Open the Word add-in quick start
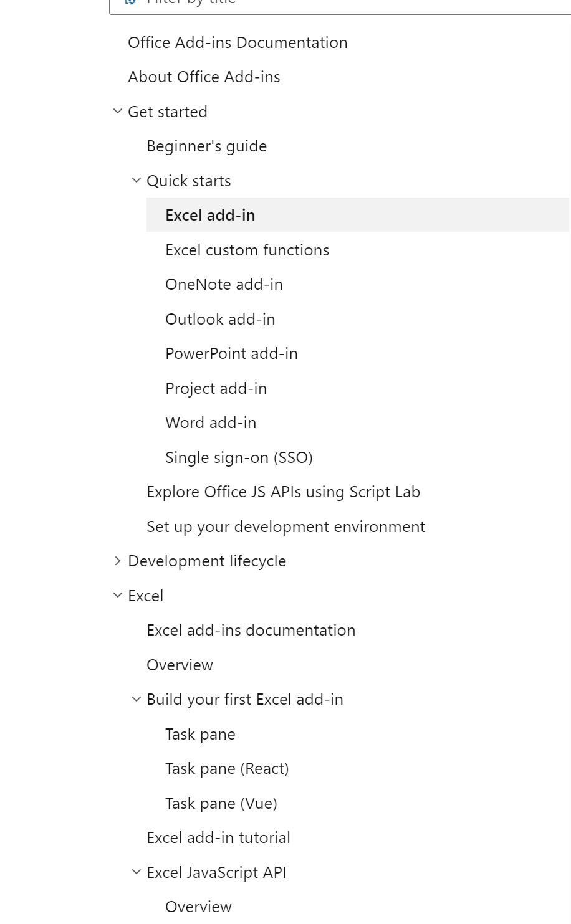 pos(211,422)
